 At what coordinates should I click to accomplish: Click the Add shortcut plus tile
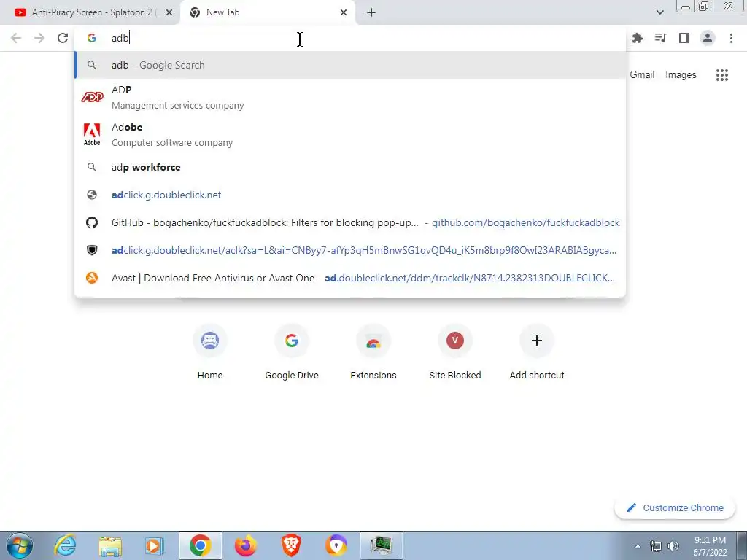537,352
